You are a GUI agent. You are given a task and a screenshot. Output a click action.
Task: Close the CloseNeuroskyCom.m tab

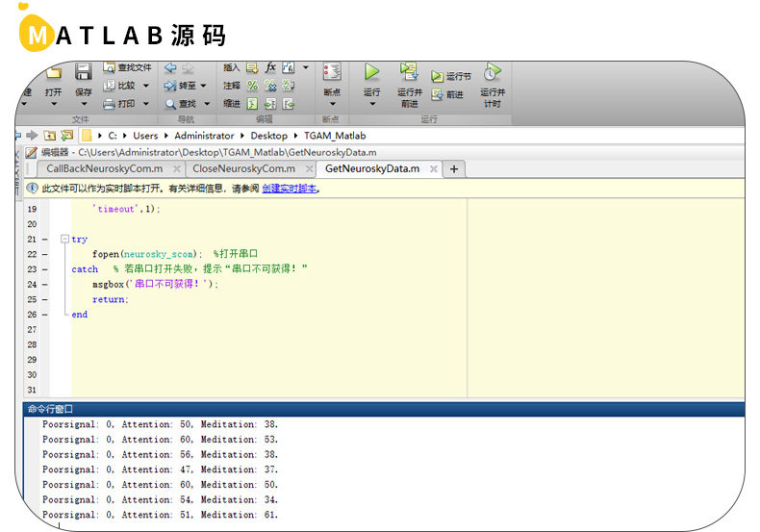click(309, 168)
